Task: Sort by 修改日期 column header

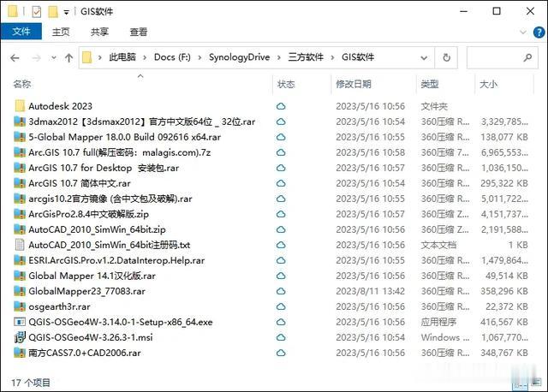Action: [354, 84]
